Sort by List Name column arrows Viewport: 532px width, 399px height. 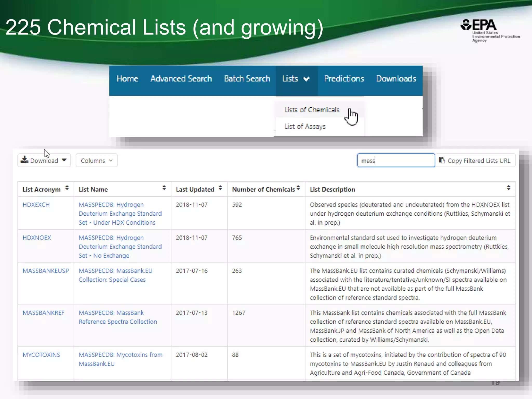point(164,188)
